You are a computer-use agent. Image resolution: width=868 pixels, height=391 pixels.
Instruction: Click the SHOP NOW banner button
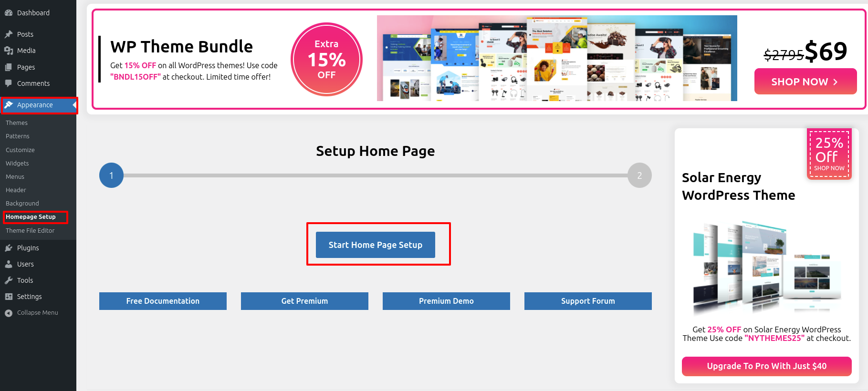pyautogui.click(x=805, y=82)
